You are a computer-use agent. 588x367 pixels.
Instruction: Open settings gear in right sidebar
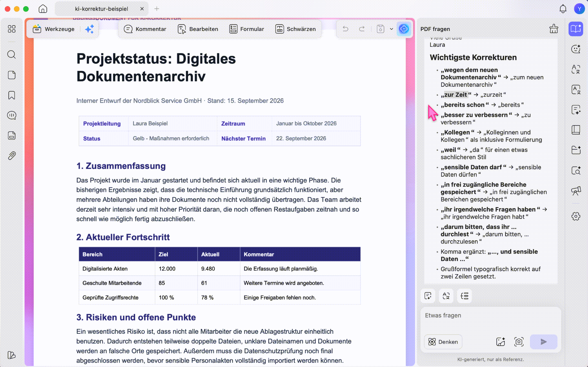tap(576, 216)
